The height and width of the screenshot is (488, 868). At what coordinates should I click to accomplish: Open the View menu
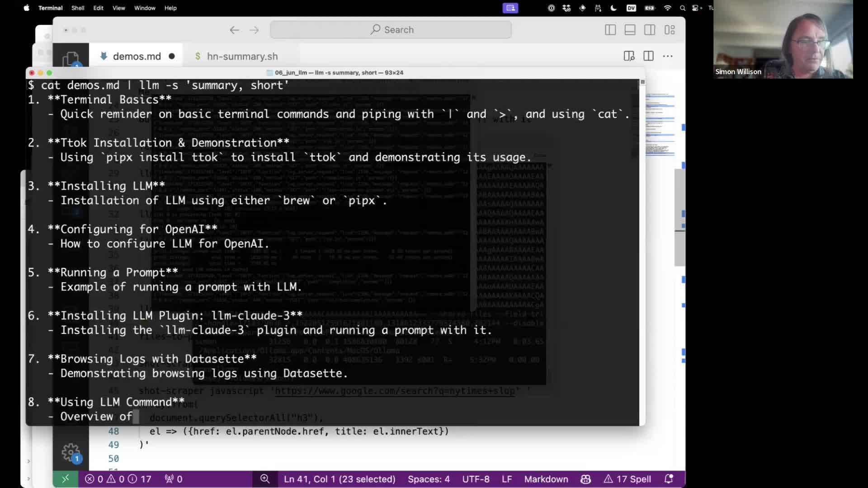pyautogui.click(x=118, y=8)
